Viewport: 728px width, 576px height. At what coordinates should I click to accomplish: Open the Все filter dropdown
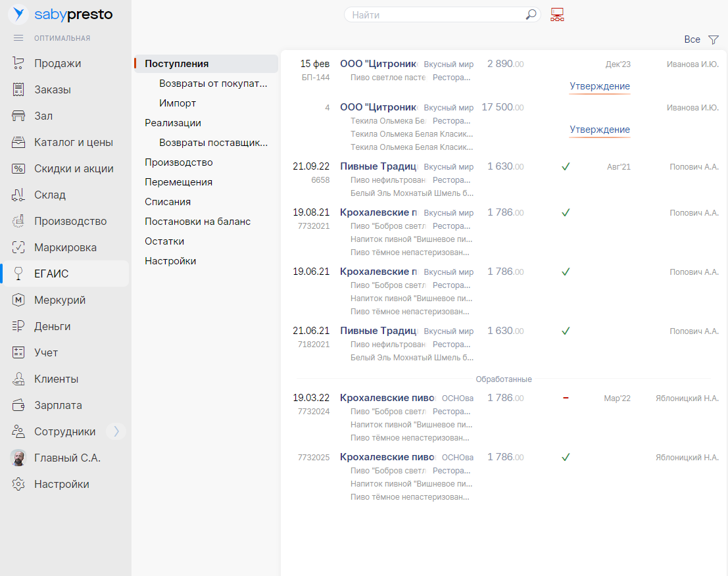pyautogui.click(x=692, y=39)
